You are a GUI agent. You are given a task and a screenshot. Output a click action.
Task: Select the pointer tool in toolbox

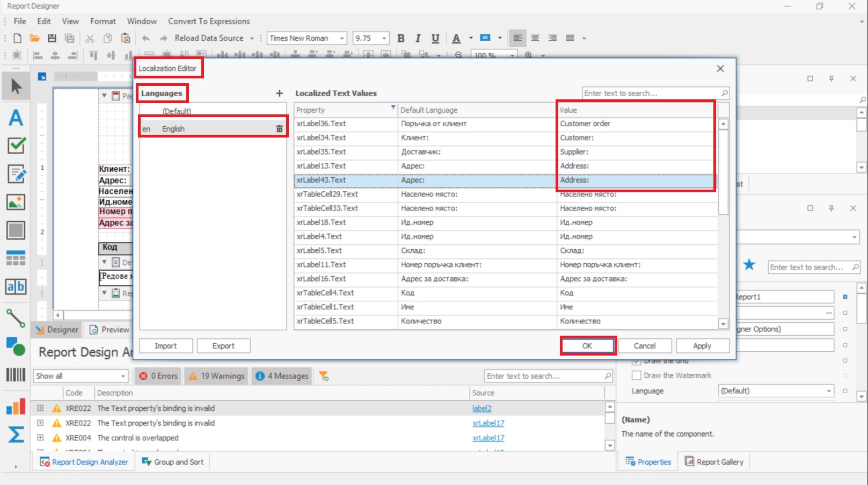16,86
